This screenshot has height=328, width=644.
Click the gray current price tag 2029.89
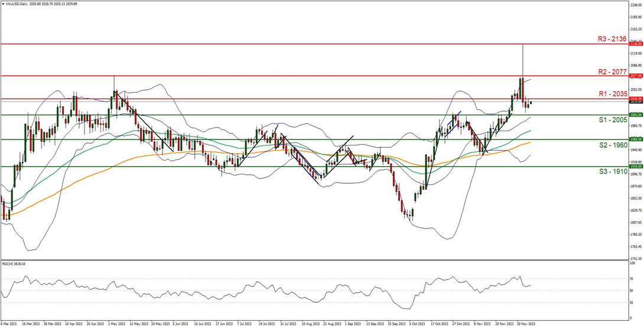(636, 102)
